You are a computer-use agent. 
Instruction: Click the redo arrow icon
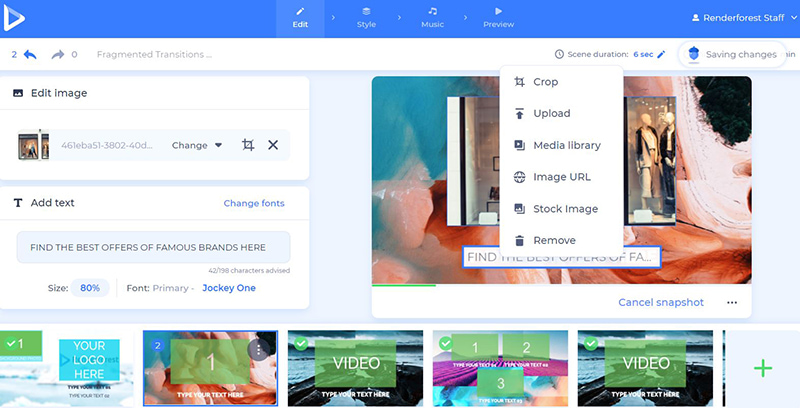point(57,54)
